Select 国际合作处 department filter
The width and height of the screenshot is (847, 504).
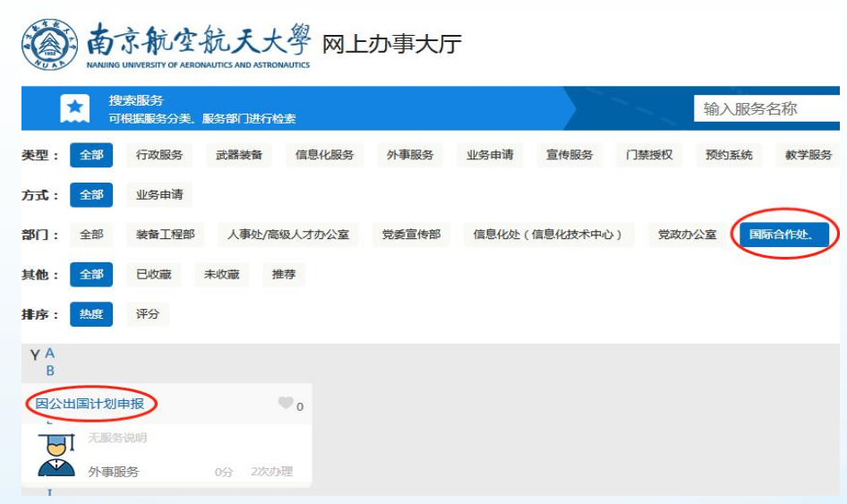click(783, 235)
